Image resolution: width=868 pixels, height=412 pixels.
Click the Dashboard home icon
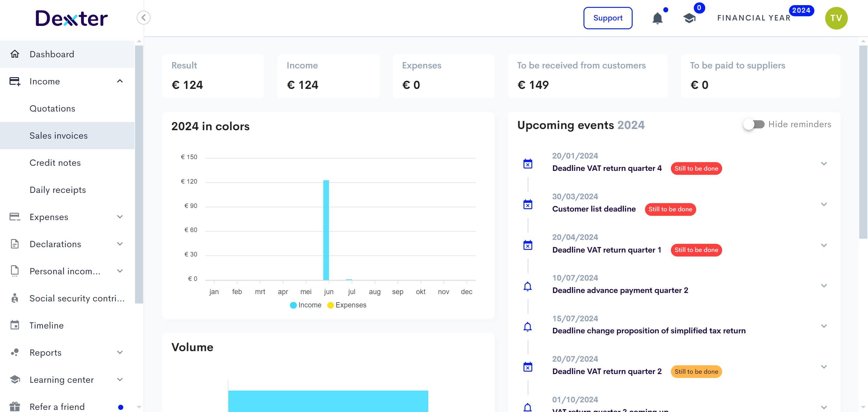coord(15,54)
